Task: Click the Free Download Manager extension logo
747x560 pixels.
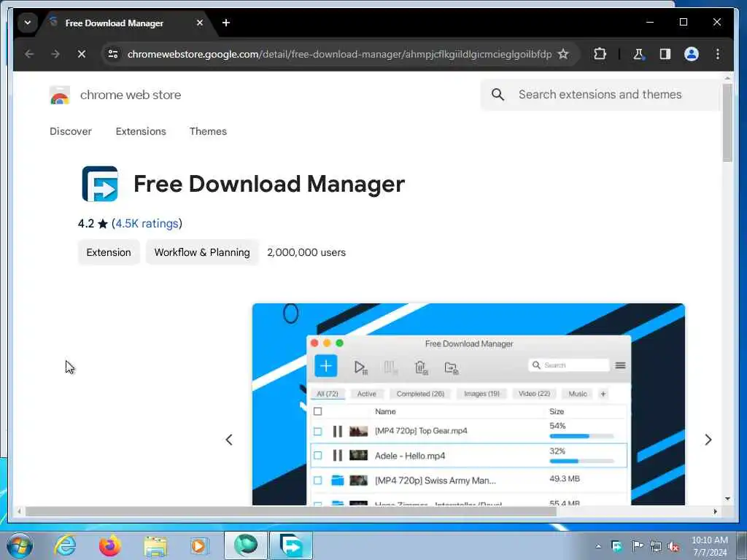Action: coord(99,184)
